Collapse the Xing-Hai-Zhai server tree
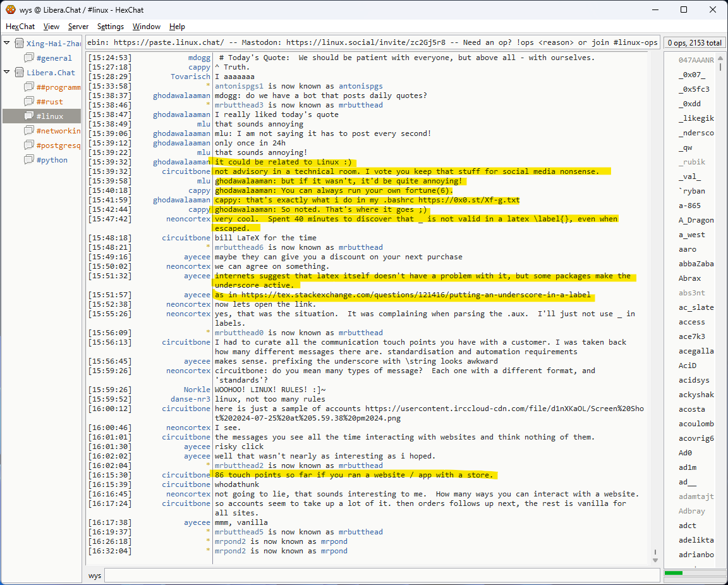The width and height of the screenshot is (728, 585). (7, 44)
